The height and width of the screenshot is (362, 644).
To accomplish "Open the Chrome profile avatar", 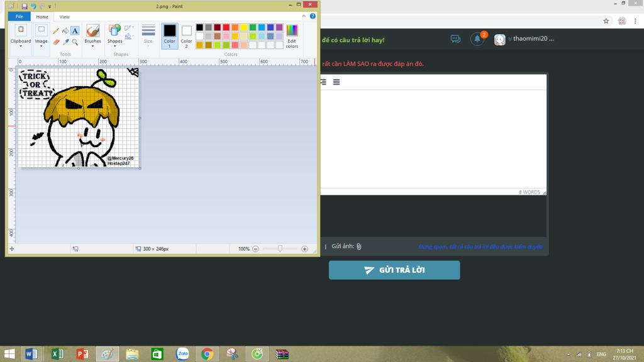I will click(x=622, y=21).
